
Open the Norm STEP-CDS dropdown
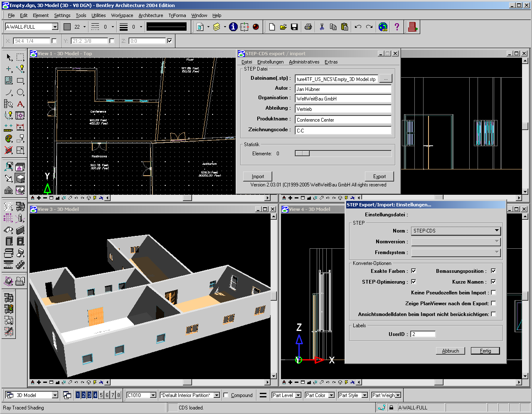456,230
